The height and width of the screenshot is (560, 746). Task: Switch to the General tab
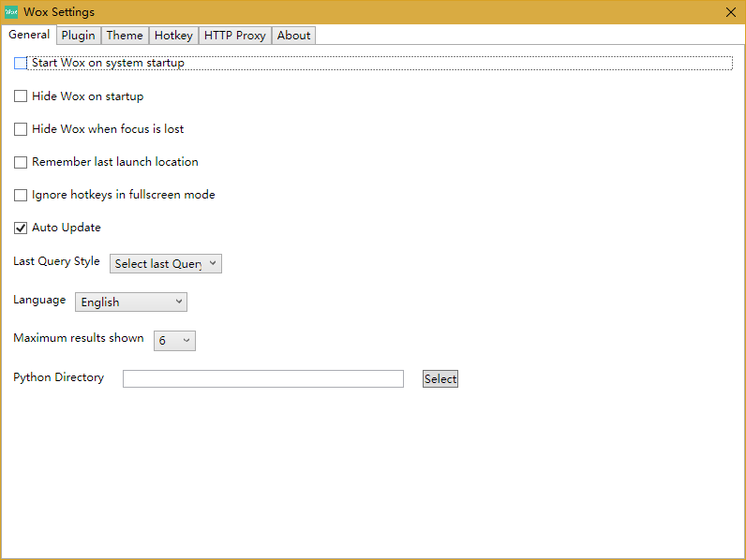click(29, 35)
